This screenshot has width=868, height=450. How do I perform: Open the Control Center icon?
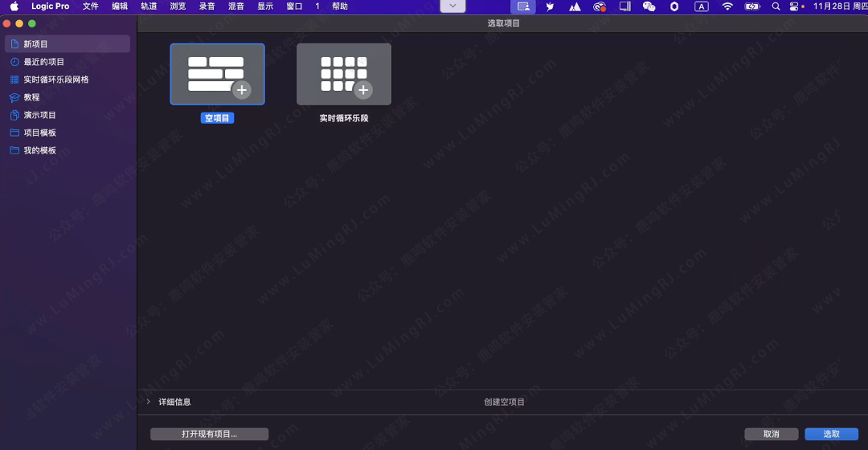pos(794,6)
